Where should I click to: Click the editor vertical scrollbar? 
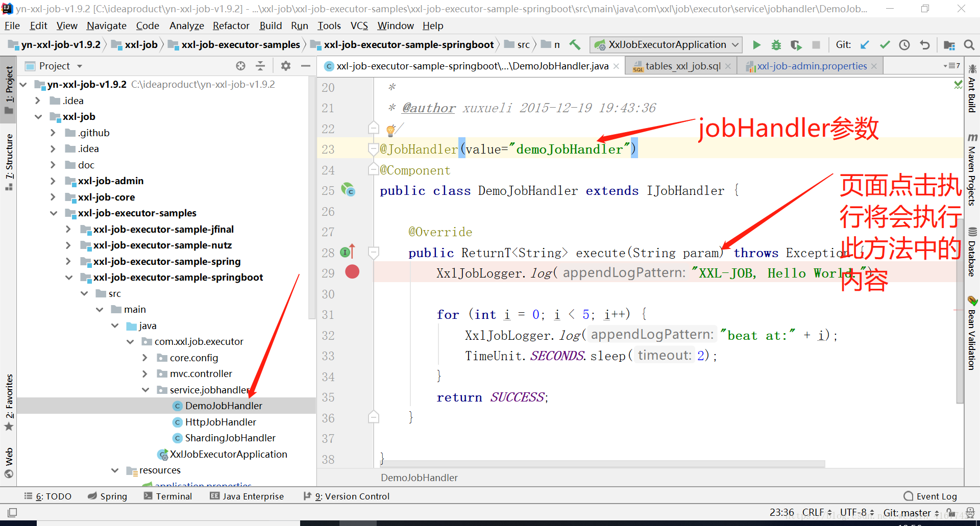tap(960, 311)
